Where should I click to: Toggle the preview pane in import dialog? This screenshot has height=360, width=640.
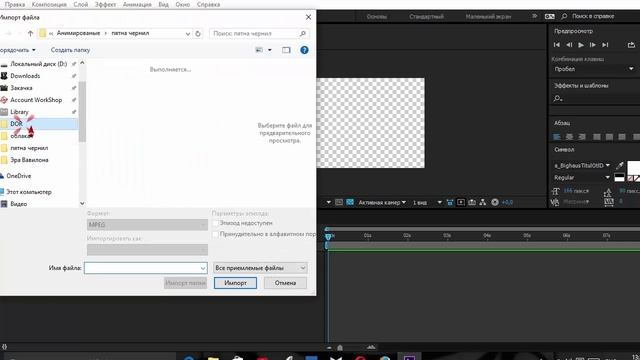(286, 50)
